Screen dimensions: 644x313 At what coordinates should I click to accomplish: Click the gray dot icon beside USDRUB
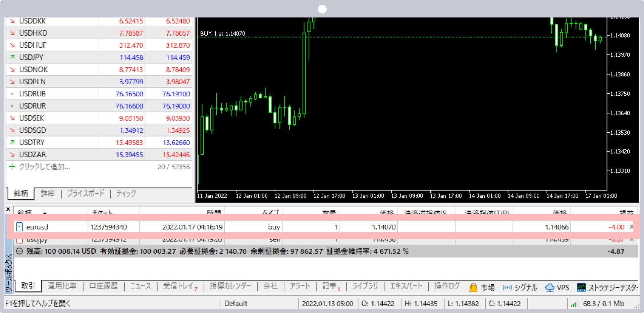point(12,94)
